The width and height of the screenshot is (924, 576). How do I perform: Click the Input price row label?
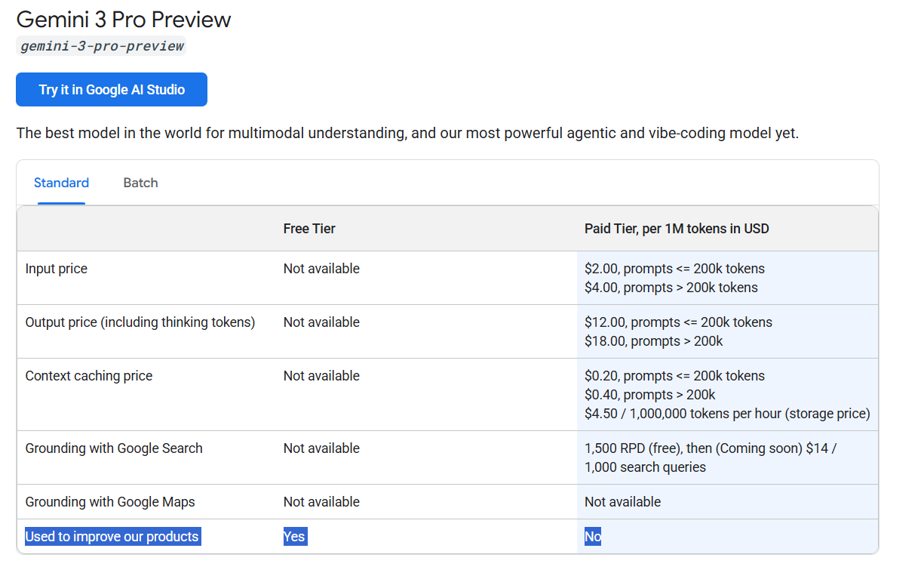point(57,269)
